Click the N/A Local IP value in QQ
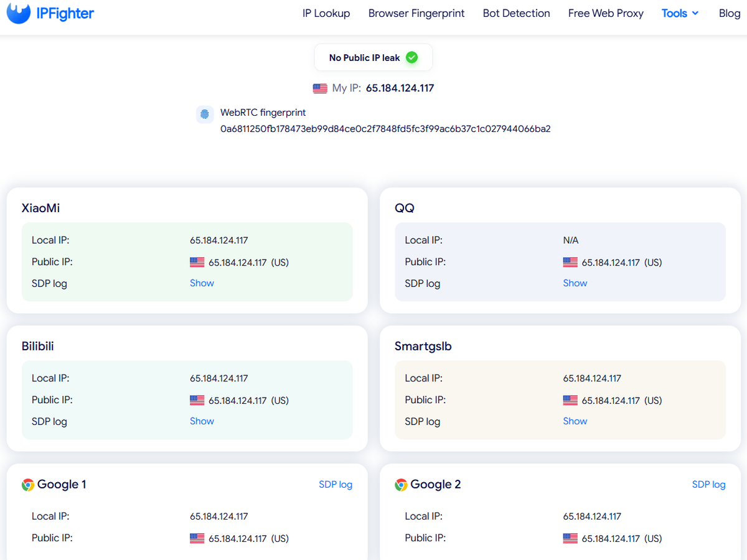747x560 pixels. [x=571, y=240]
